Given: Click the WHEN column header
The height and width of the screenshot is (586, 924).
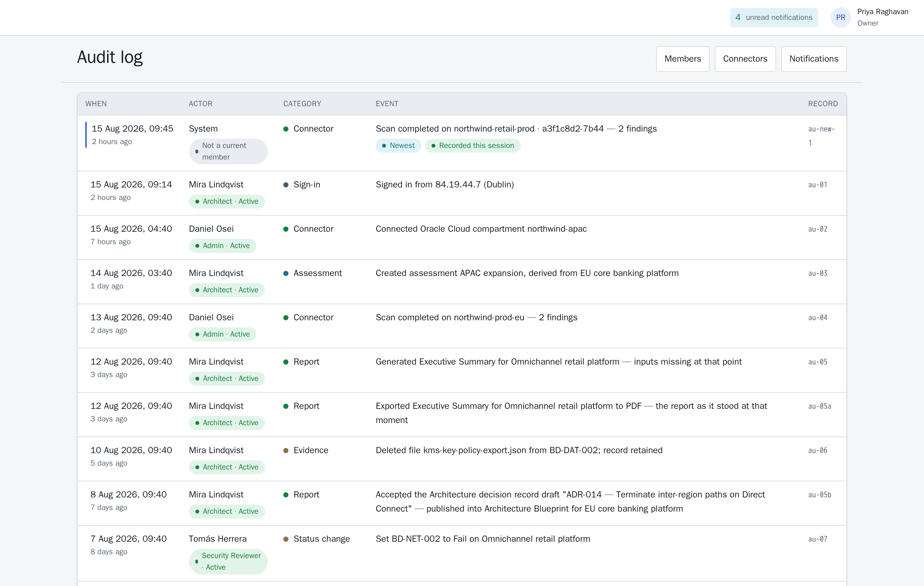Looking at the screenshot, I should click(96, 104).
